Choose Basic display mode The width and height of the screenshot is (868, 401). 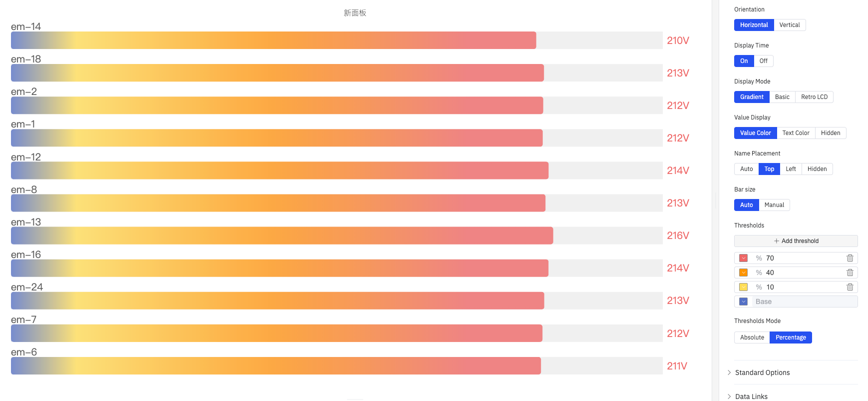[x=782, y=97]
